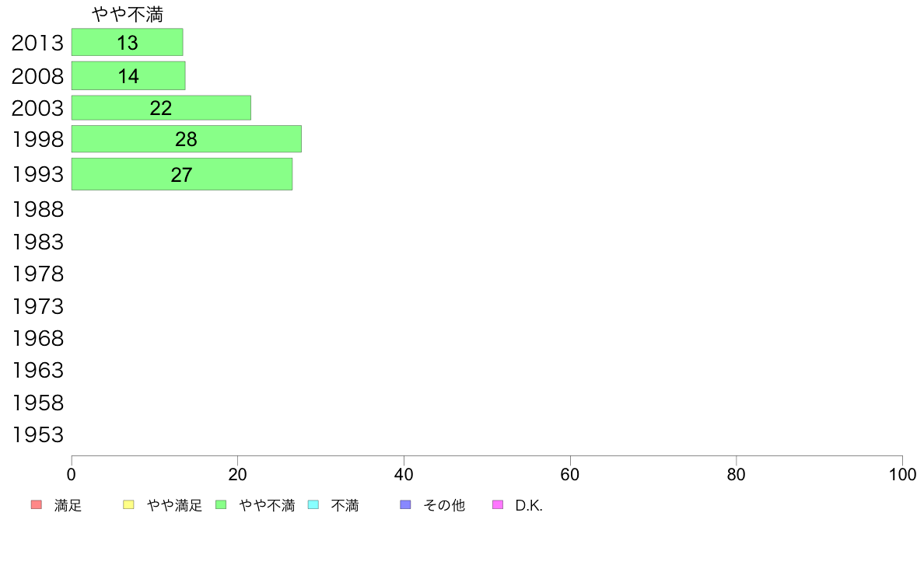Click the 1988 year label

(37, 209)
